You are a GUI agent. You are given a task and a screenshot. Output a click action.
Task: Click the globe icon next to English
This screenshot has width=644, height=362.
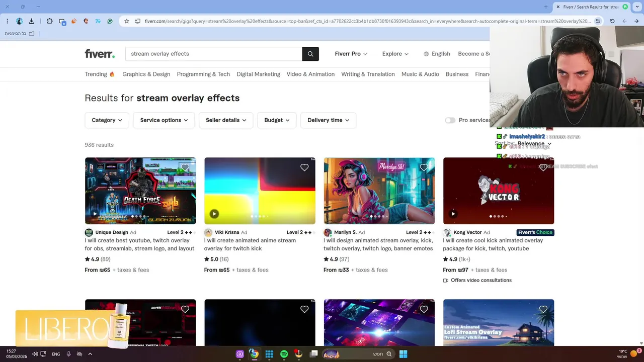(x=426, y=54)
